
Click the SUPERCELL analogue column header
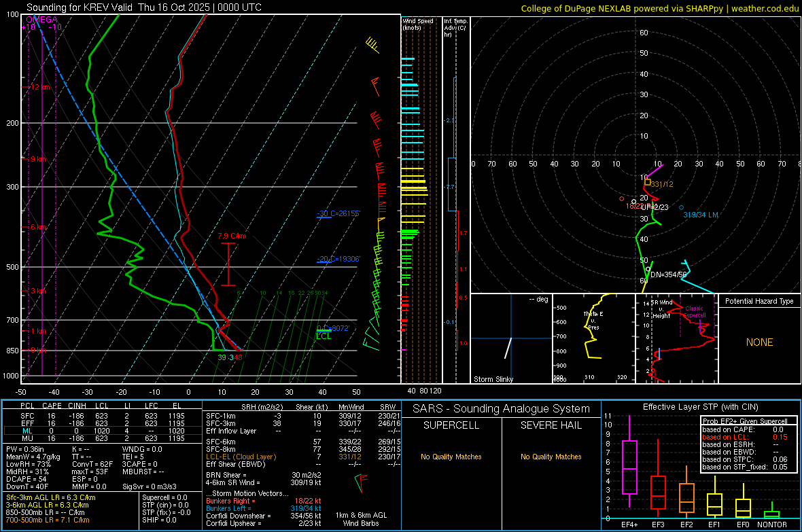click(x=451, y=425)
